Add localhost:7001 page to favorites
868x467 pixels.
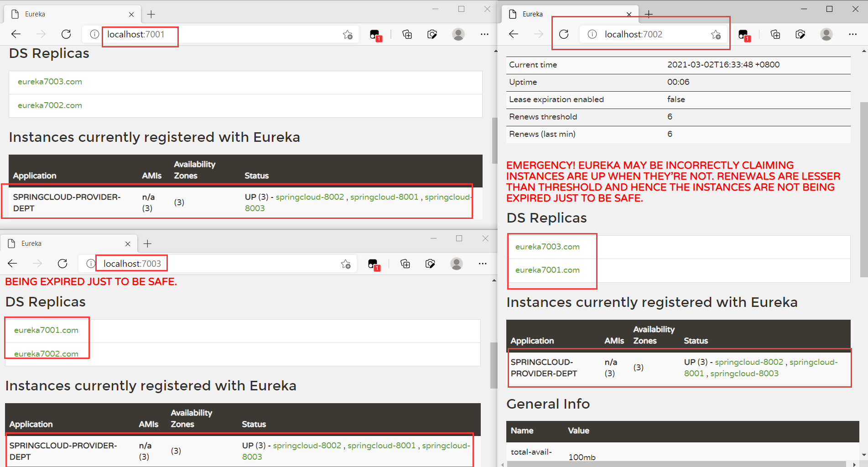click(x=348, y=35)
